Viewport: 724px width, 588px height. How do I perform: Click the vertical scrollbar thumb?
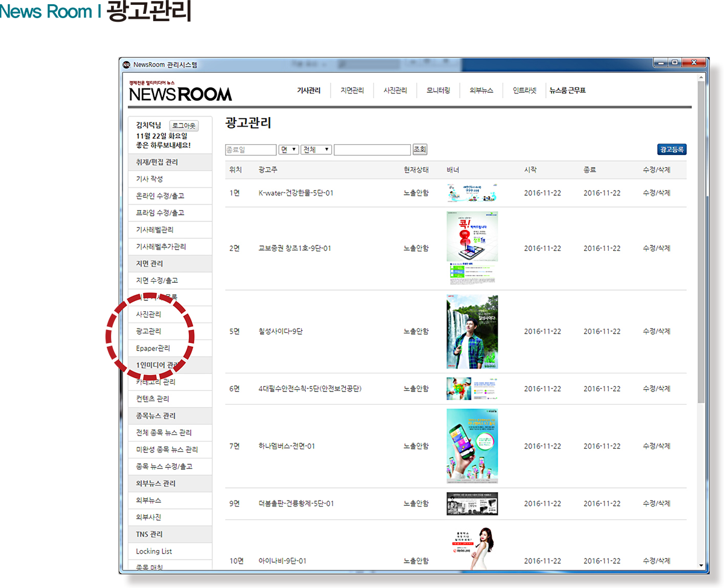[x=700, y=241]
